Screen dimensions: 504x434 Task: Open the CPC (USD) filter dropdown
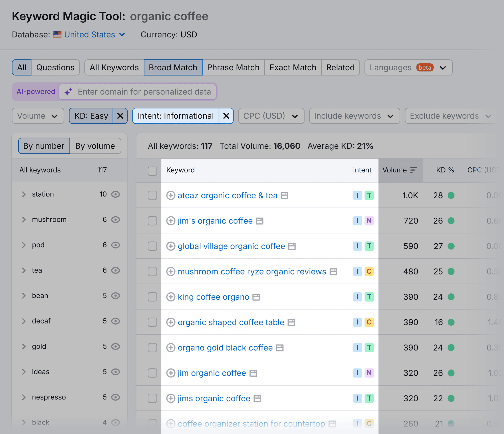[271, 116]
